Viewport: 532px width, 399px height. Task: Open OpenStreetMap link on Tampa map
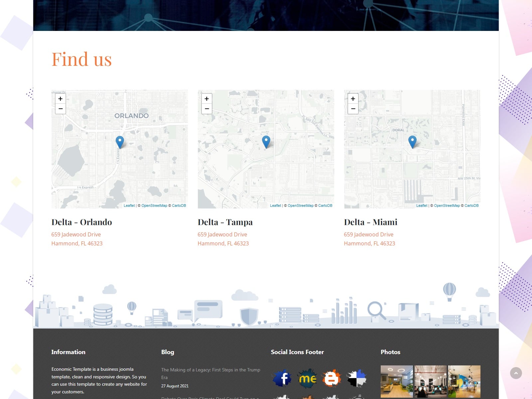pyautogui.click(x=300, y=205)
